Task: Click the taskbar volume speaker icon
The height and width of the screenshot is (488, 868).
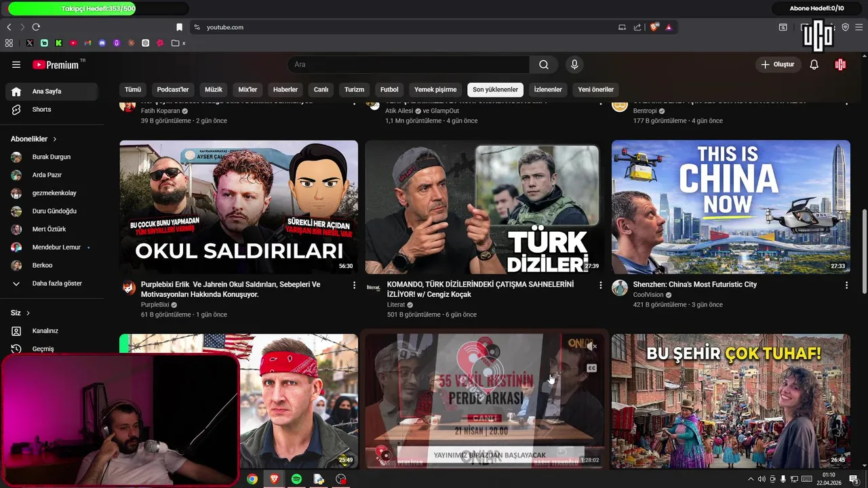Action: point(762,479)
